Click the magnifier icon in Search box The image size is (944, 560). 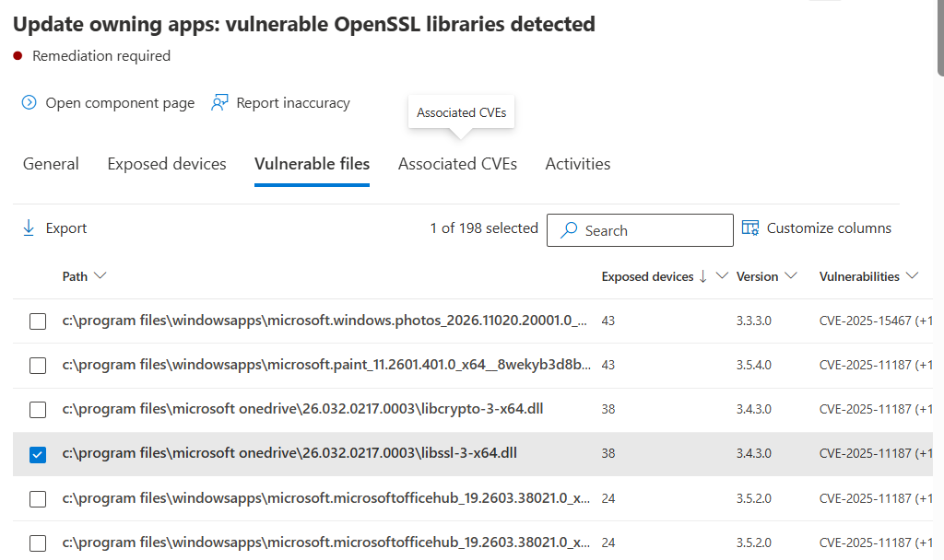tap(569, 230)
